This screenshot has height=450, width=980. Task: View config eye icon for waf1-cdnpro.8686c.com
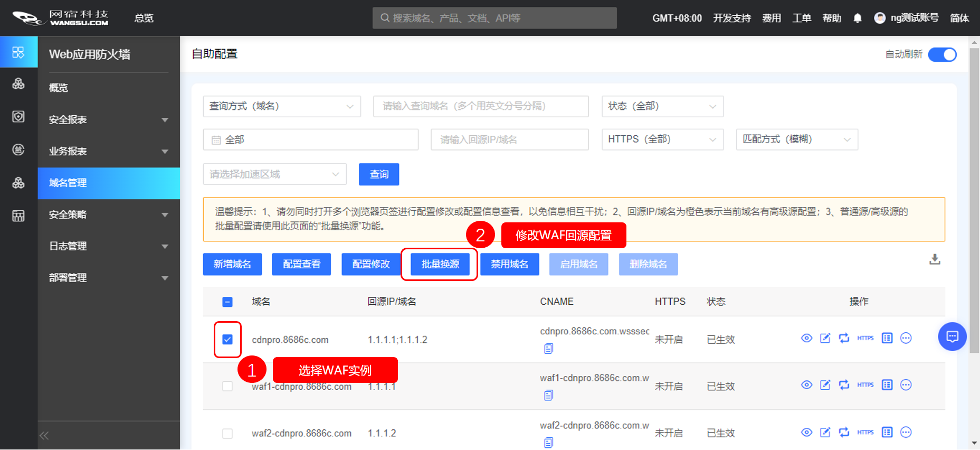tap(806, 385)
